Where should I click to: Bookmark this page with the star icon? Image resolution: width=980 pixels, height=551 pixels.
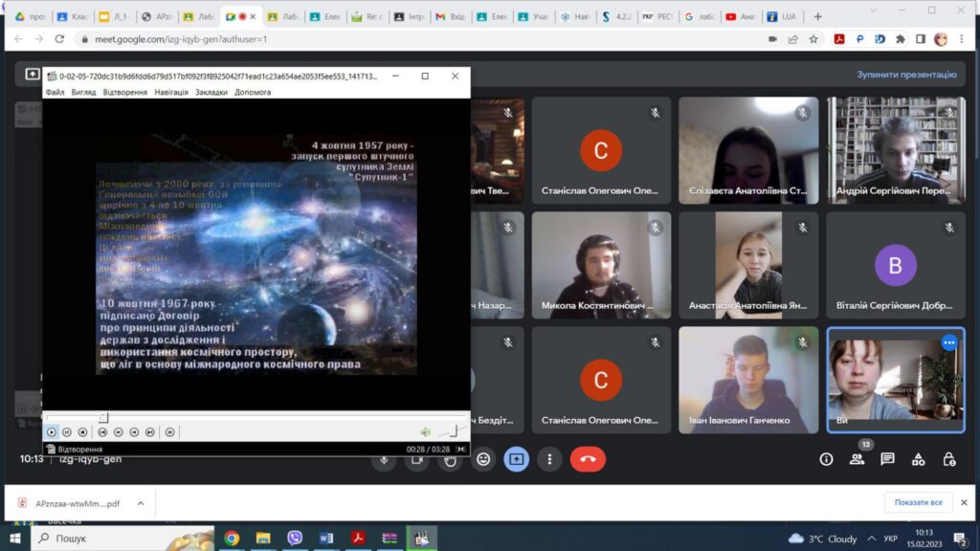pos(813,39)
